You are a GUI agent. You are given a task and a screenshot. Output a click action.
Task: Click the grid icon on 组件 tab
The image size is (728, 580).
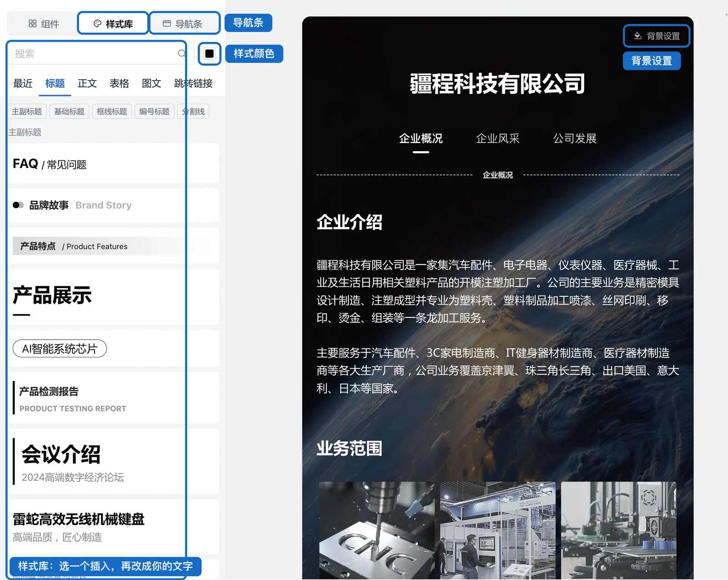32,24
